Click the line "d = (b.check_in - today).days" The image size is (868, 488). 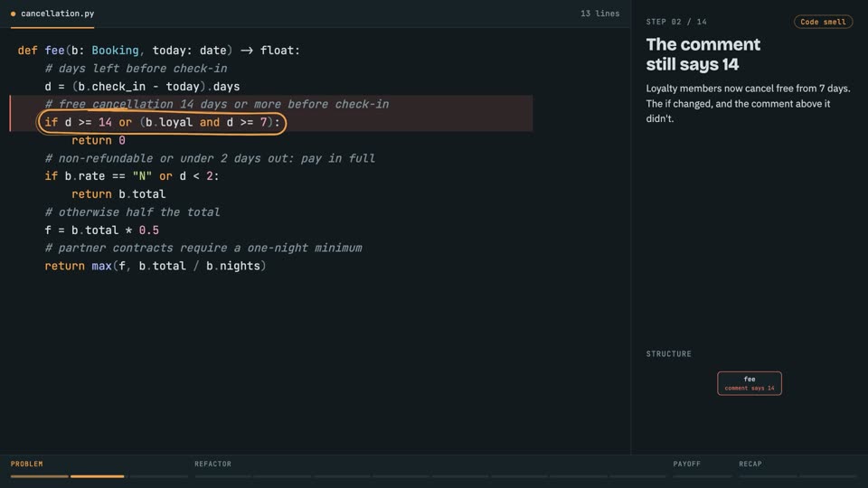pos(142,87)
